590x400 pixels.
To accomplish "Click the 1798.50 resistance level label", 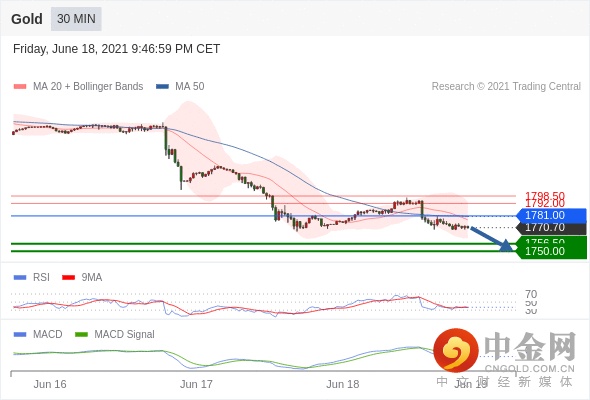I will 545,196.
